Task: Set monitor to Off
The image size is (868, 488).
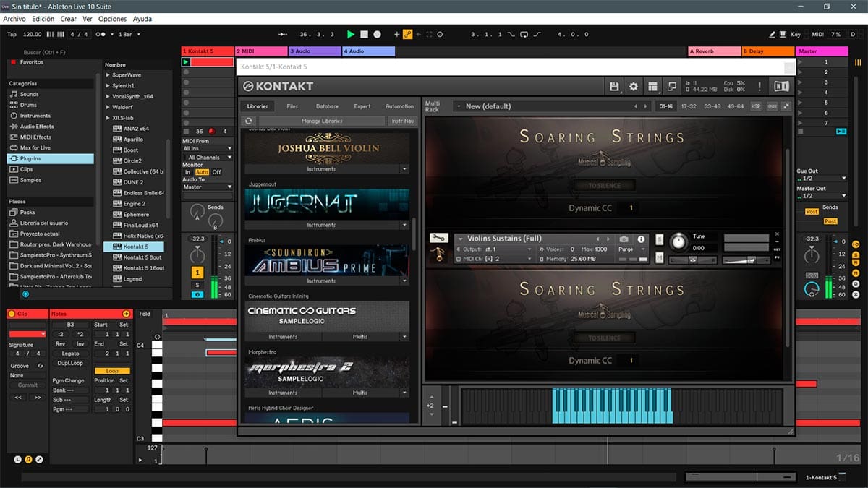Action: point(216,172)
